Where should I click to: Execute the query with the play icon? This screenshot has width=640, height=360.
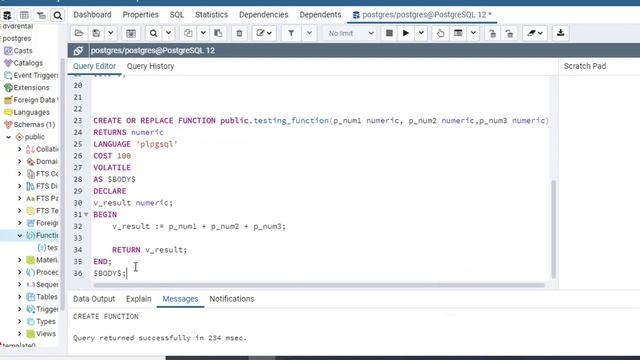[406, 33]
